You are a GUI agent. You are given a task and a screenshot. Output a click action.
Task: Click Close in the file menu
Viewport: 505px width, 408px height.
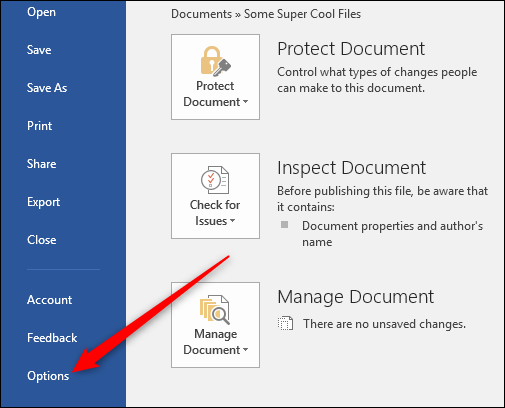pyautogui.click(x=42, y=240)
